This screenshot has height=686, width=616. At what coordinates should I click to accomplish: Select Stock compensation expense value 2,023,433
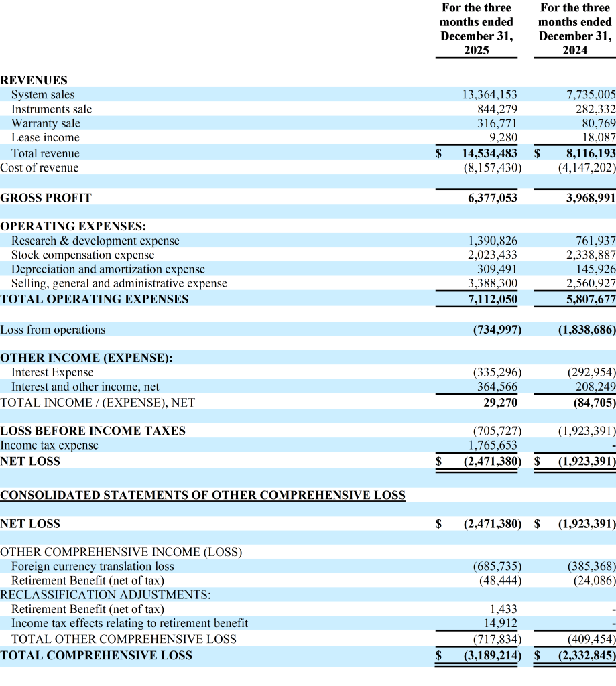pyautogui.click(x=493, y=255)
